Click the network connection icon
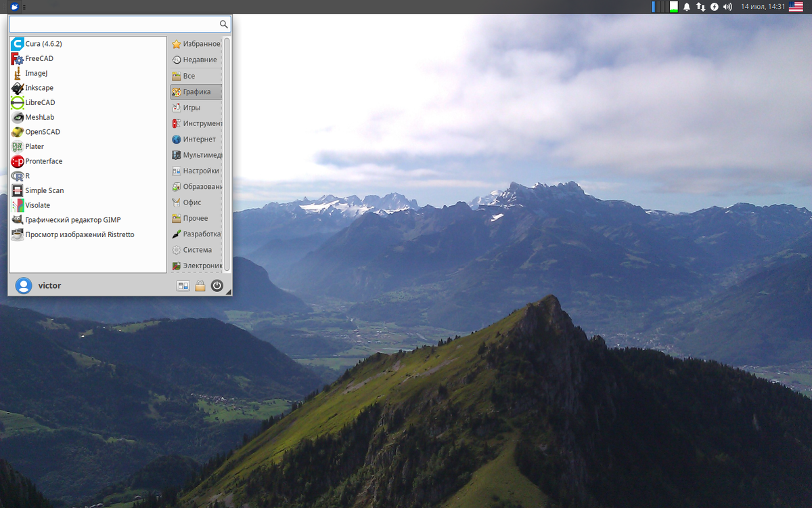 pos(700,7)
